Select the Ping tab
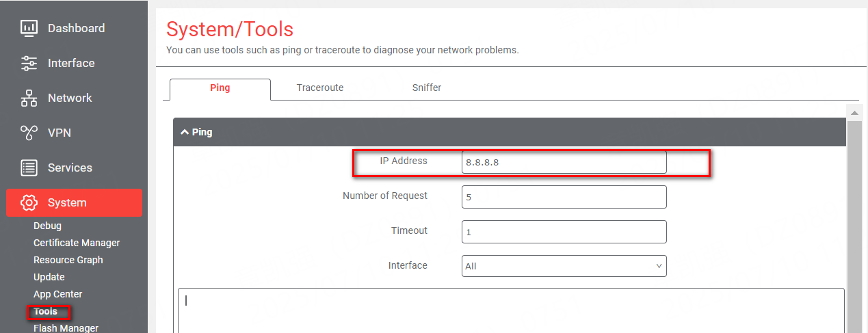Viewport: 868px width, 333px height. (220, 88)
